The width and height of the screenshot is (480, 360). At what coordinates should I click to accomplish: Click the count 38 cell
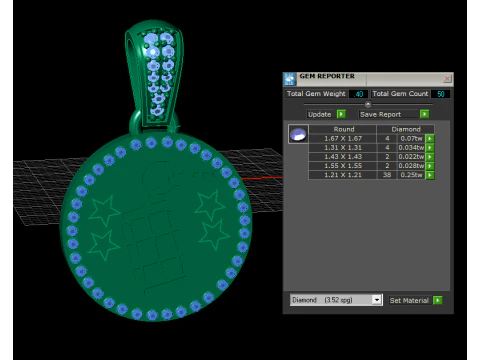[387, 175]
